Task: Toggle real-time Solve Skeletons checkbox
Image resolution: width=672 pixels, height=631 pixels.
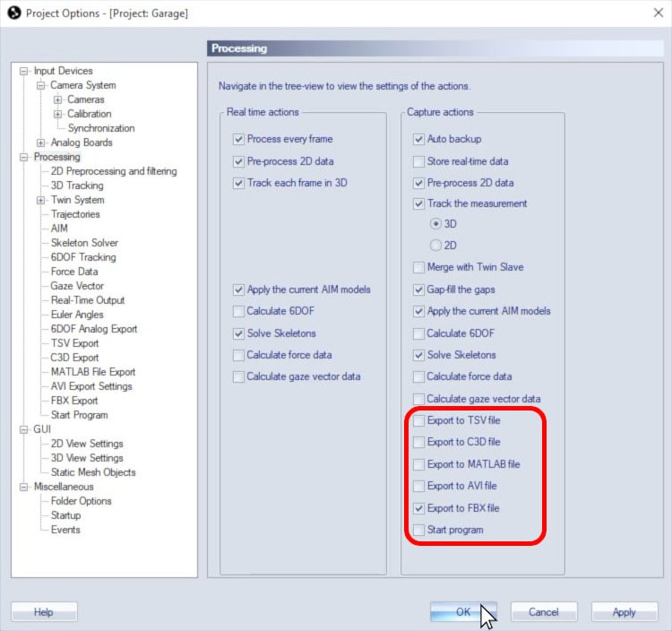Action: (238, 333)
